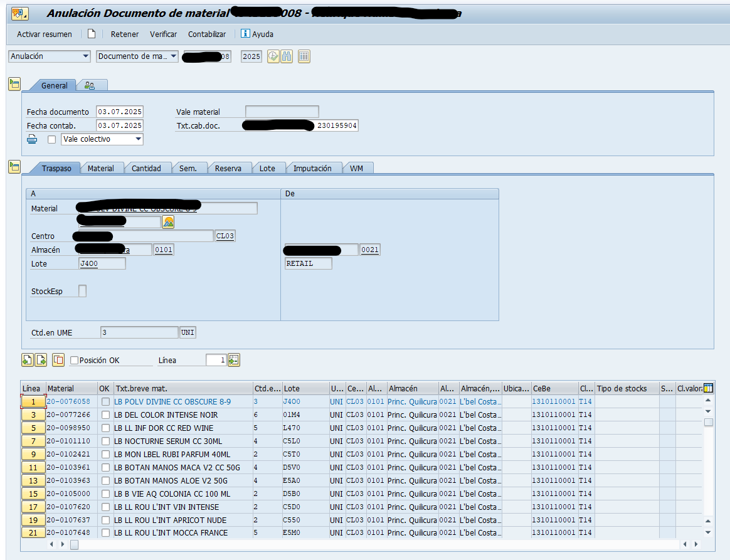Check OK box for LB DEL COLOR INTENSE NOIR
Viewport: 730px width, 560px height.
point(105,415)
